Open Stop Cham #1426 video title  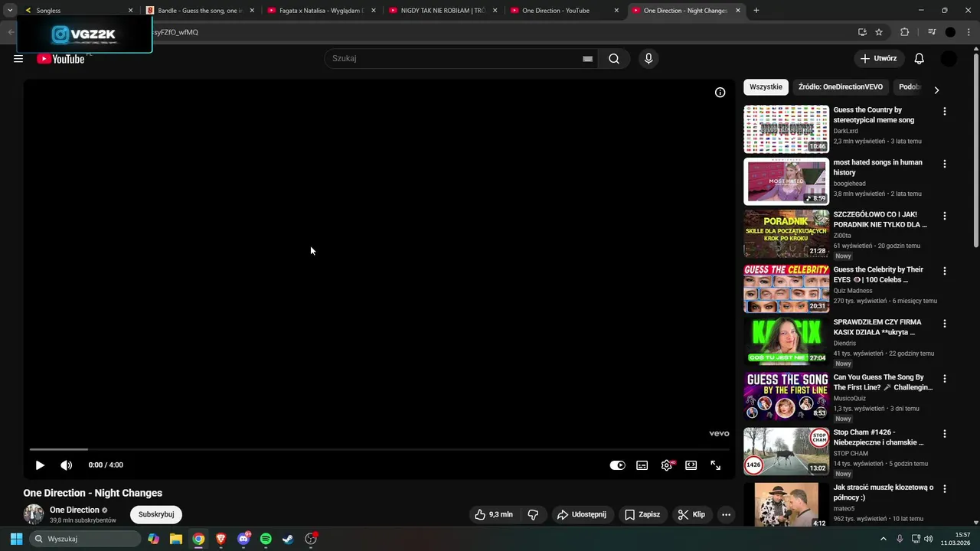tap(878, 438)
